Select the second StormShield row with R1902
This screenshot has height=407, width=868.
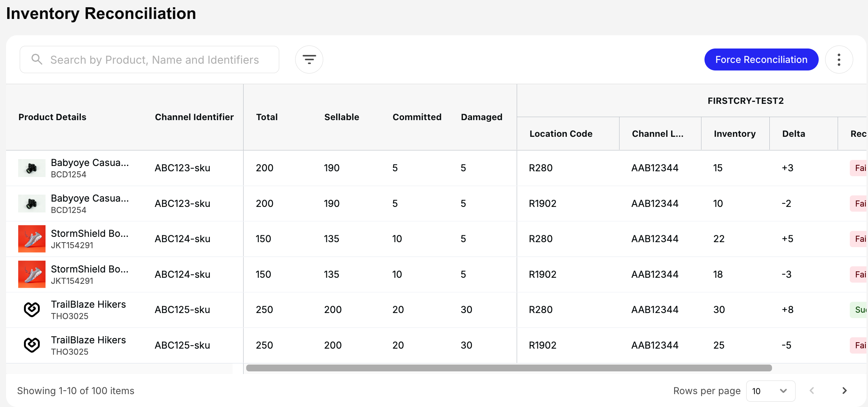(379, 274)
